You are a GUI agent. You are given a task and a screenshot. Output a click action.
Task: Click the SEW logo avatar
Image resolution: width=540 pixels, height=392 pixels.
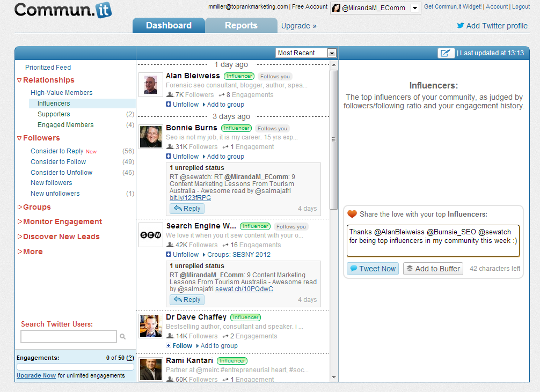(x=150, y=235)
